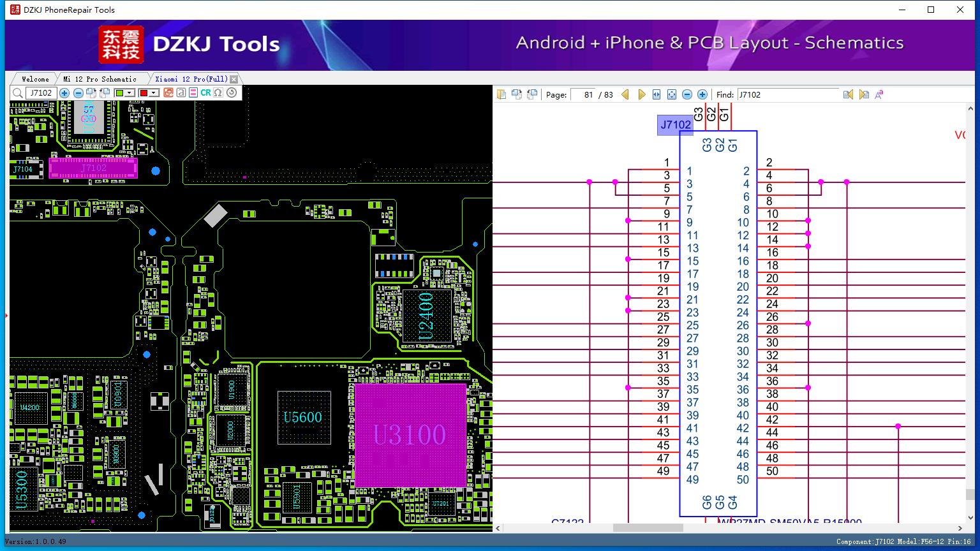Open the red color dropdown arrow
This screenshot has height=551, width=980.
click(154, 93)
